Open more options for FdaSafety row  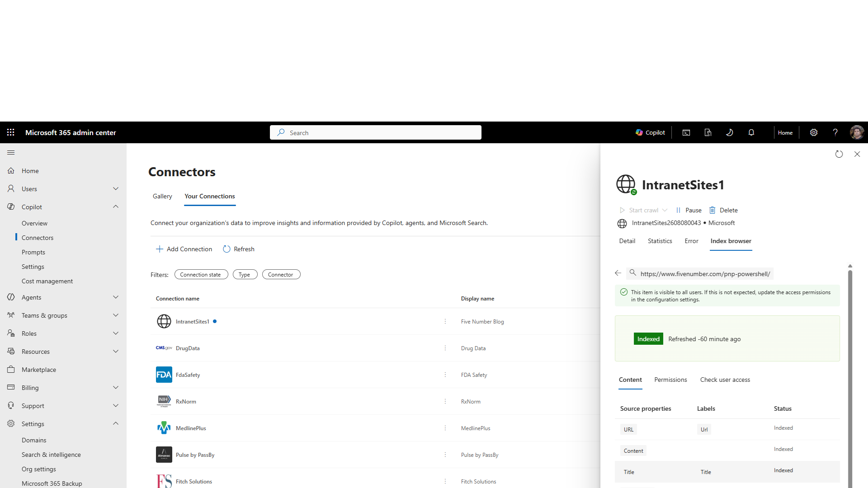pos(445,375)
